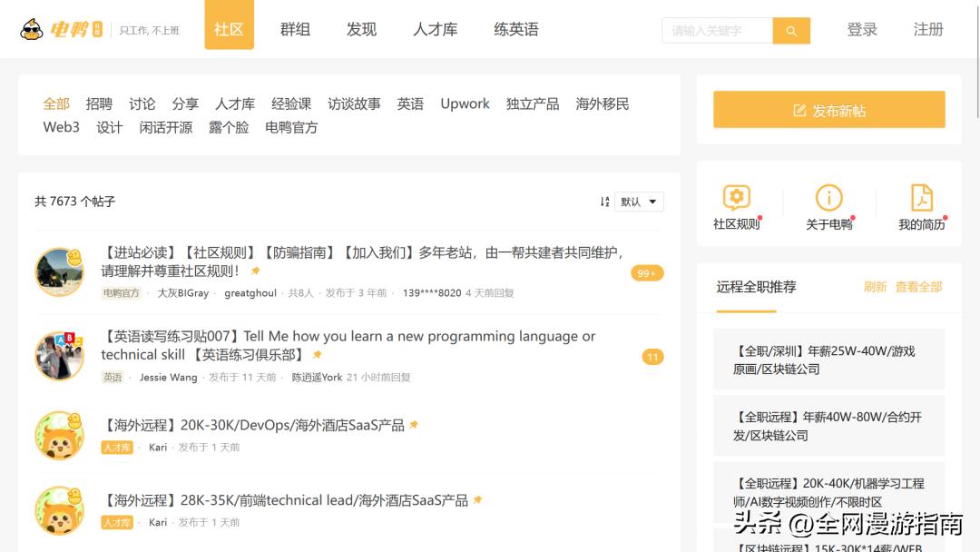Click the 刷新 refresh link
The width and height of the screenshot is (980, 552).
[x=877, y=286]
